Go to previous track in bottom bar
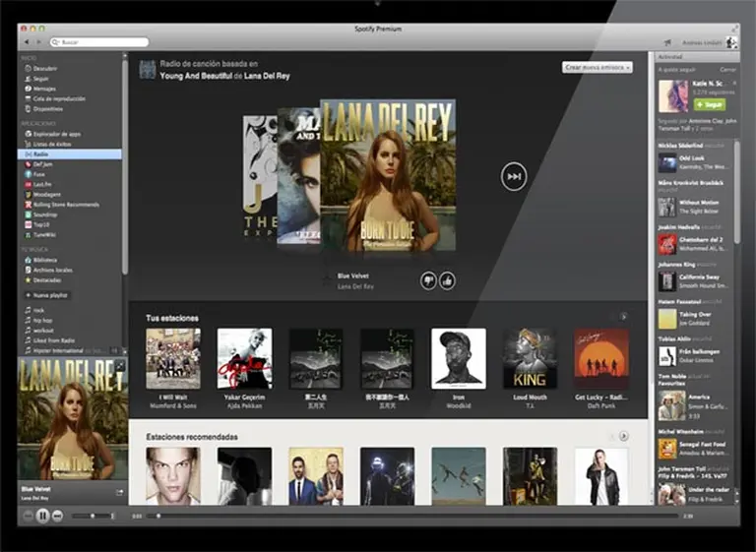756x552 pixels. [28, 517]
